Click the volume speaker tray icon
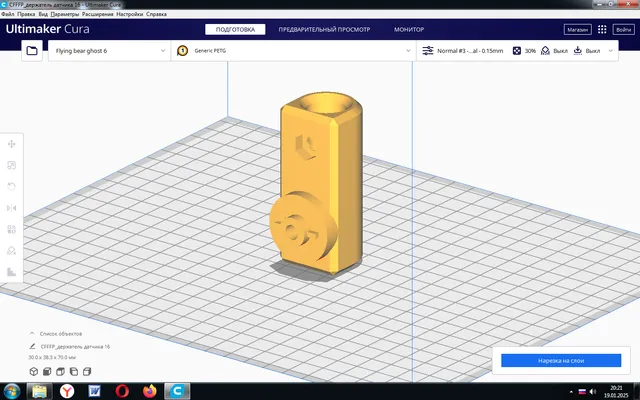 point(593,392)
